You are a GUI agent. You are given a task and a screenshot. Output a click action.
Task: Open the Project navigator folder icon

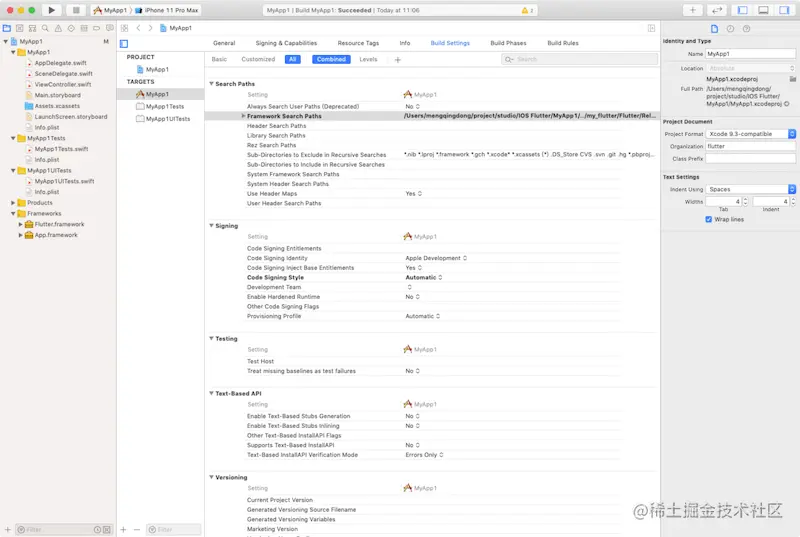pos(7,28)
